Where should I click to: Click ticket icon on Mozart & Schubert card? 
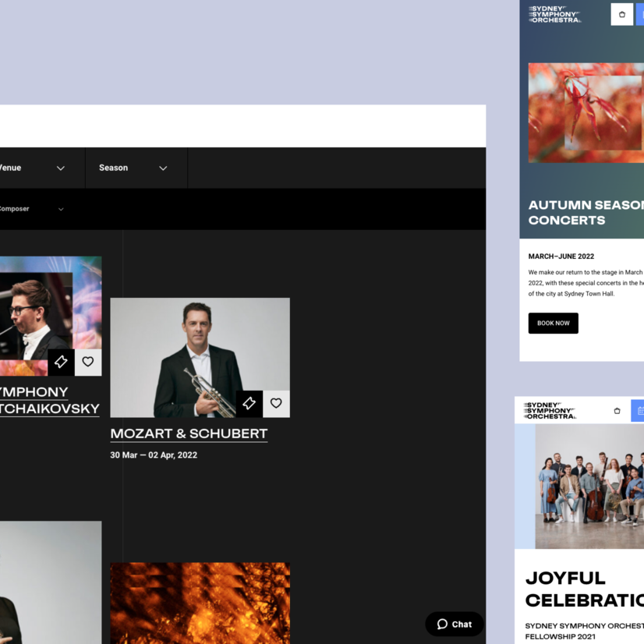[249, 404]
